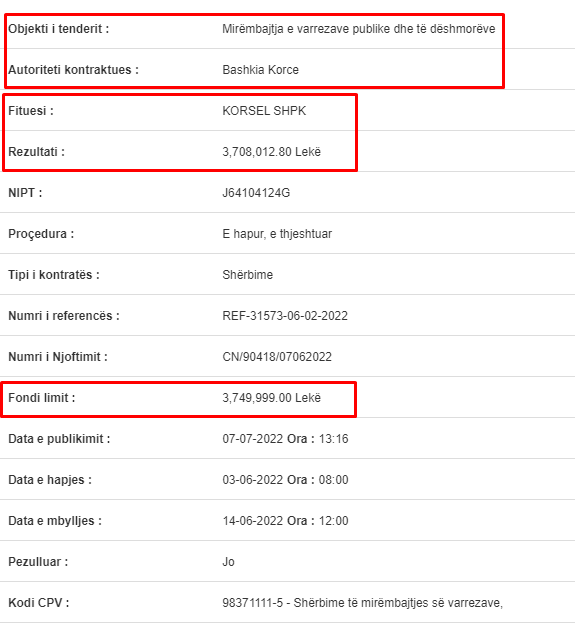This screenshot has width=575, height=638.
Task: Select the 'Bashkia Korce' contracting authority value
Action: 260,70
